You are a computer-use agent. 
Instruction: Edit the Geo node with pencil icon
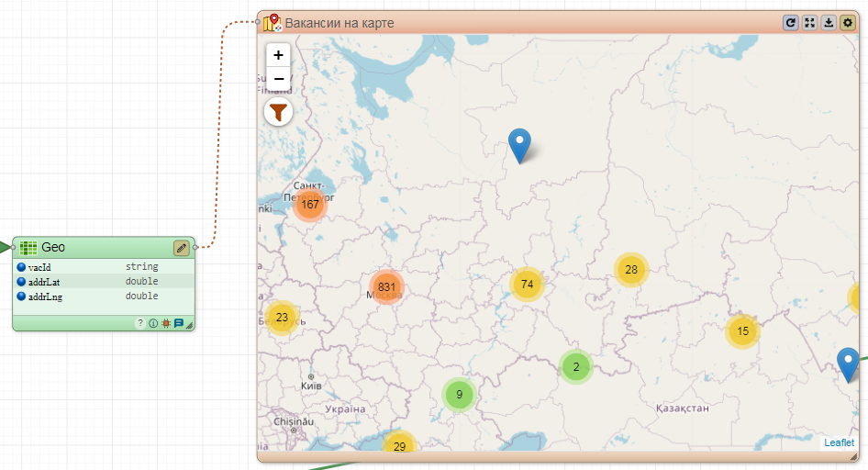pos(182,248)
